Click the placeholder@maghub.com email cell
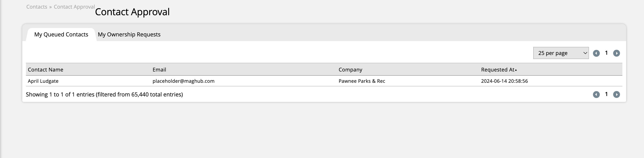This screenshot has height=158, width=644. point(184,81)
